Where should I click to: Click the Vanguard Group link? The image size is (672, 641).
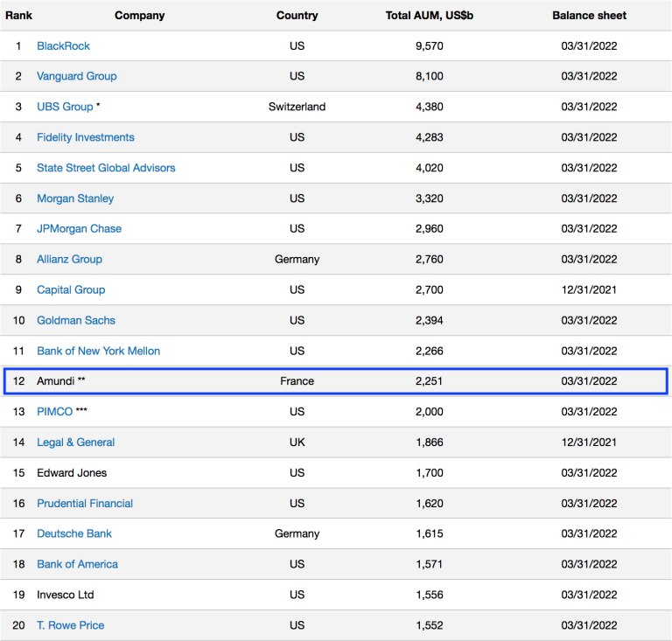click(76, 76)
